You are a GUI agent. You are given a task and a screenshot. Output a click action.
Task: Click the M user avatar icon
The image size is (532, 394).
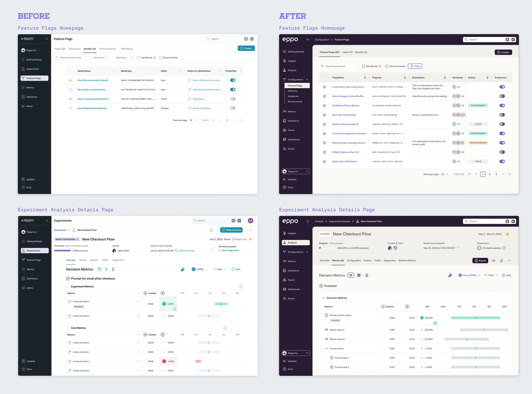point(250,221)
